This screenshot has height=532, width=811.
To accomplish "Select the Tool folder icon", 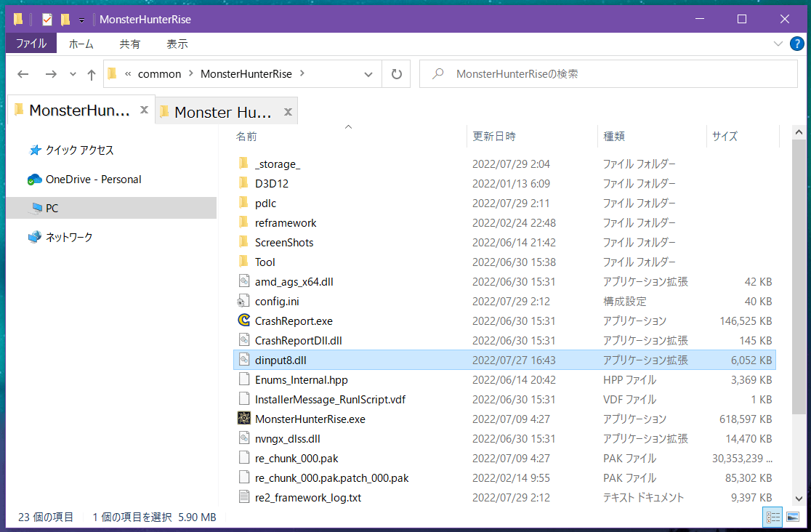I will [x=243, y=262].
